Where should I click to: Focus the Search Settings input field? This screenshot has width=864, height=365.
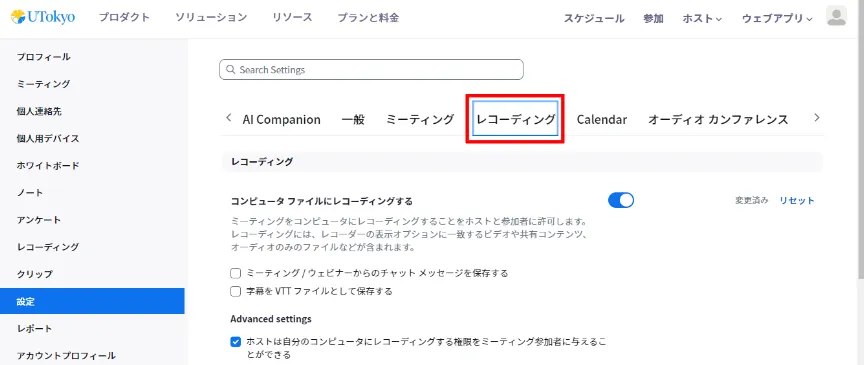pyautogui.click(x=371, y=70)
